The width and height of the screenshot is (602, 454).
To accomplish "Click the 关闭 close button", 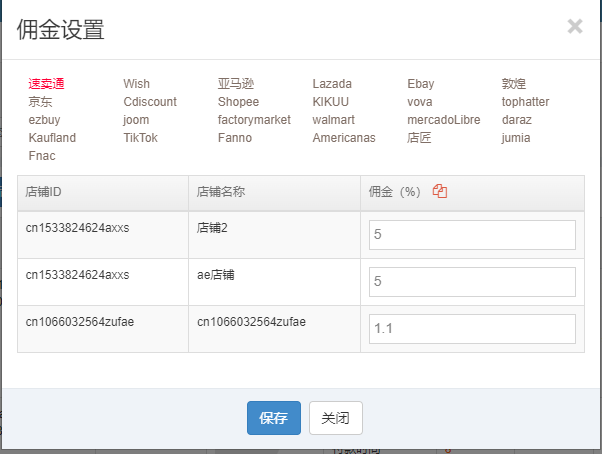I will 336,418.
